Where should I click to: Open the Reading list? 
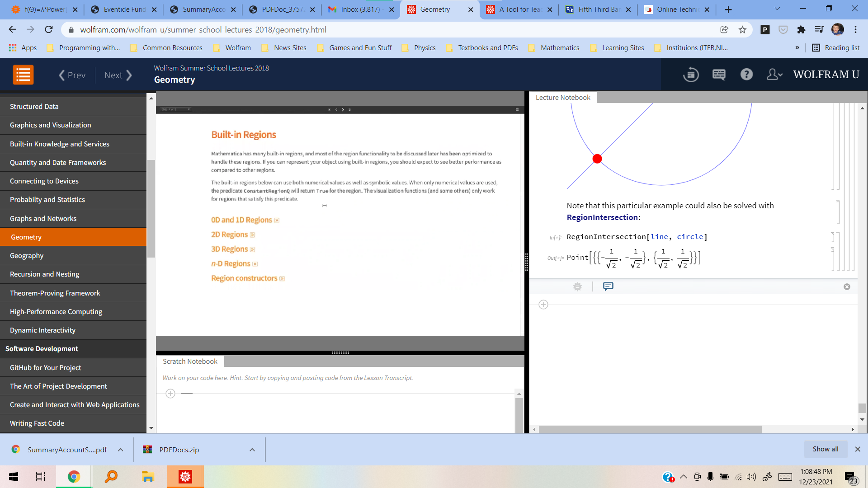[x=836, y=48]
